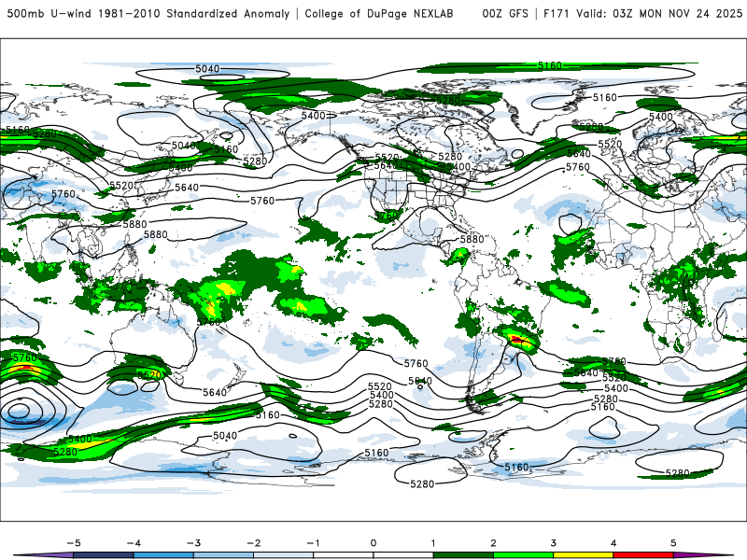Screen dimensions: 747x560
Task: Click the legend tick label "2"
Action: point(493,543)
